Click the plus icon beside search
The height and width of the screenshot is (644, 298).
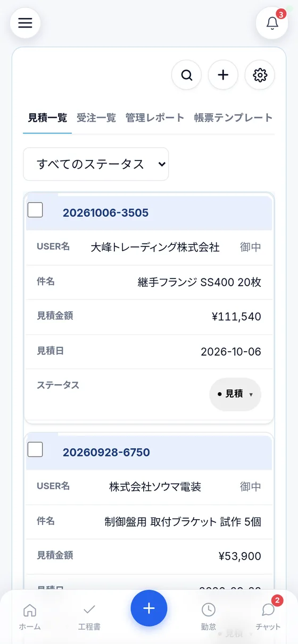pos(223,75)
